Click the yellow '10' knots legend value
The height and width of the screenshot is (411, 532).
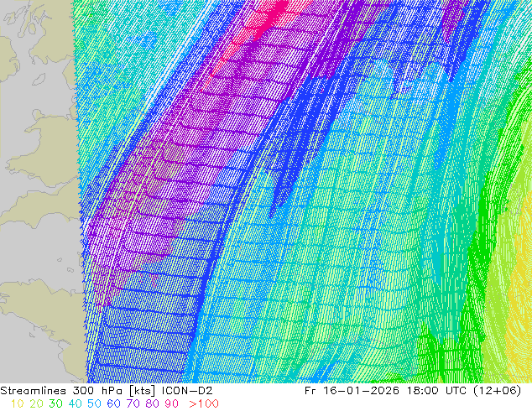(x=17, y=403)
